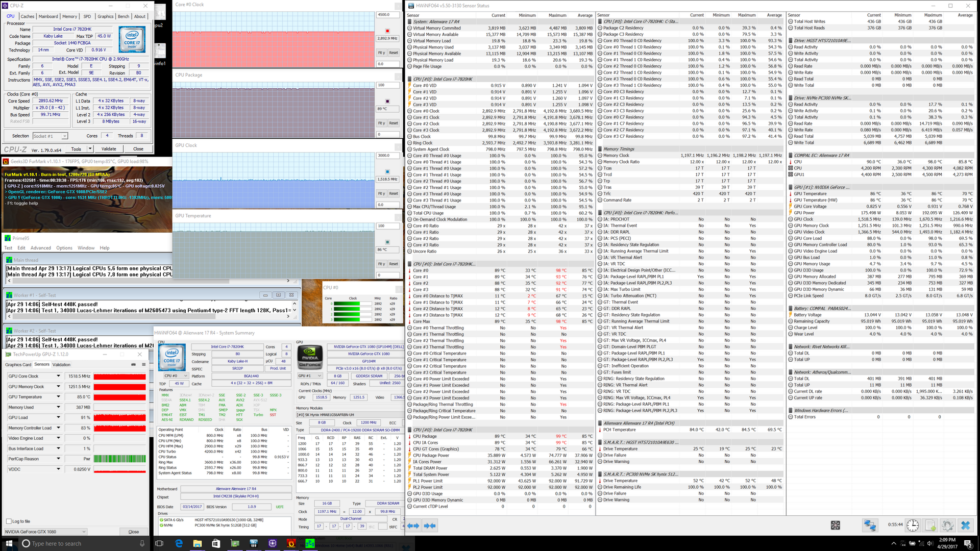Open Prime95 Advanced menu
Image resolution: width=980 pixels, height=551 pixels.
[41, 248]
